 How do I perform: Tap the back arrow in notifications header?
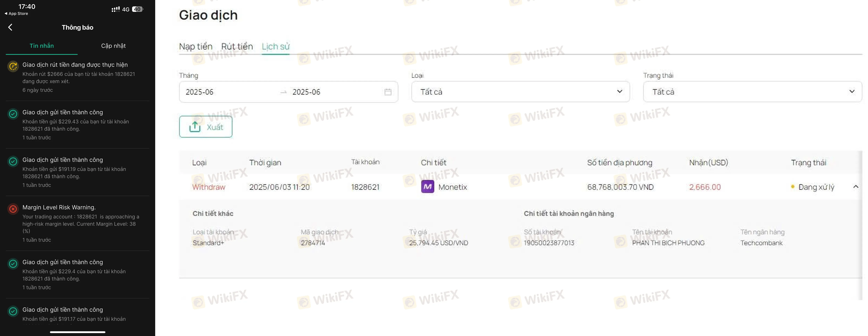click(x=10, y=27)
